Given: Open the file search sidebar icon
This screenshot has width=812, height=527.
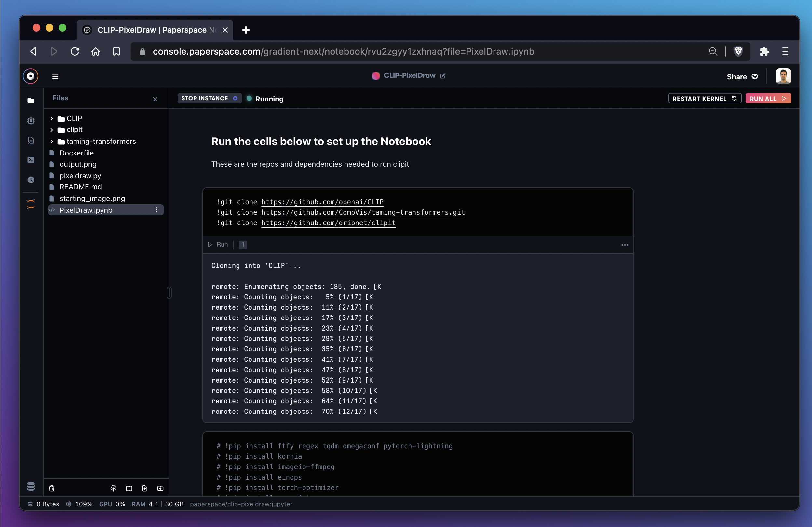Looking at the screenshot, I should 31,140.
